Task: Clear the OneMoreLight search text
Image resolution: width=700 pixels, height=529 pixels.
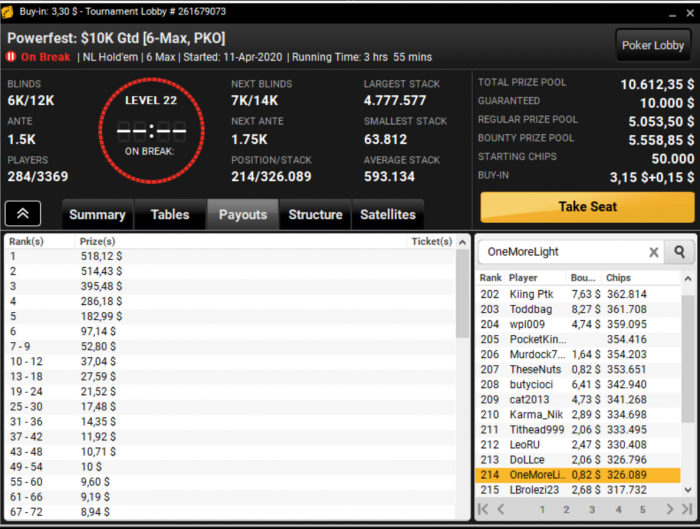Action: pyautogui.click(x=654, y=252)
